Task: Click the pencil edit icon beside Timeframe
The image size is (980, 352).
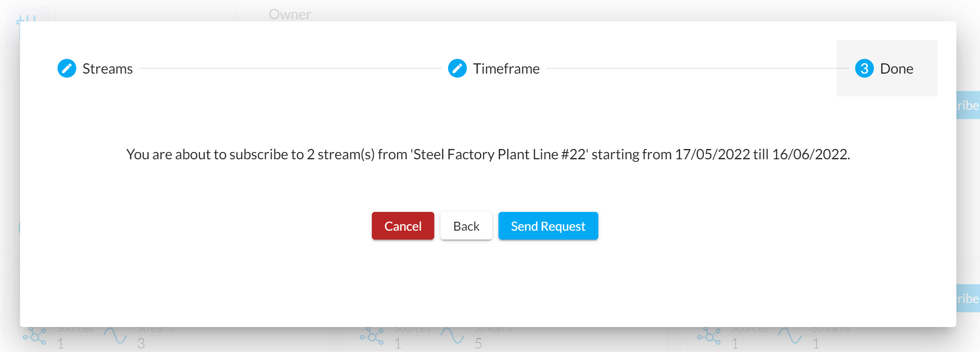Action: pyautogui.click(x=457, y=68)
